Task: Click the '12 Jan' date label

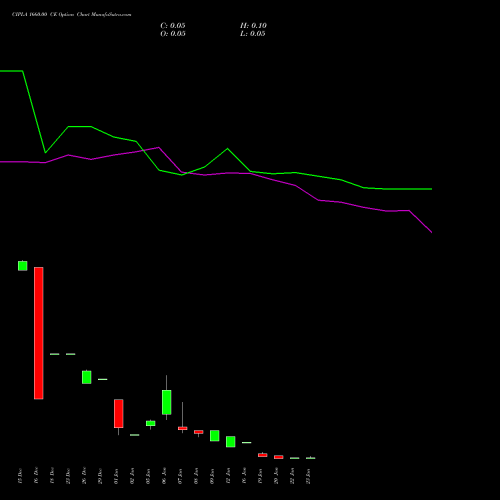Action: [x=228, y=476]
